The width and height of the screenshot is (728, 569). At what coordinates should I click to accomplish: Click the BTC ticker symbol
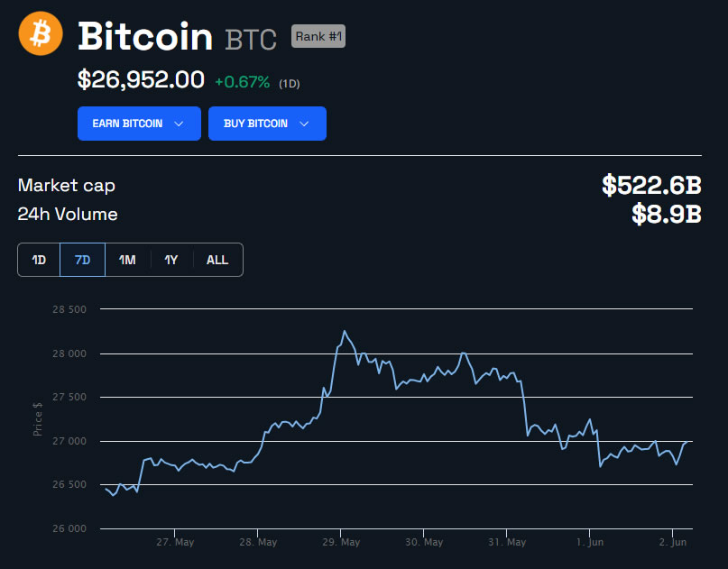point(250,40)
